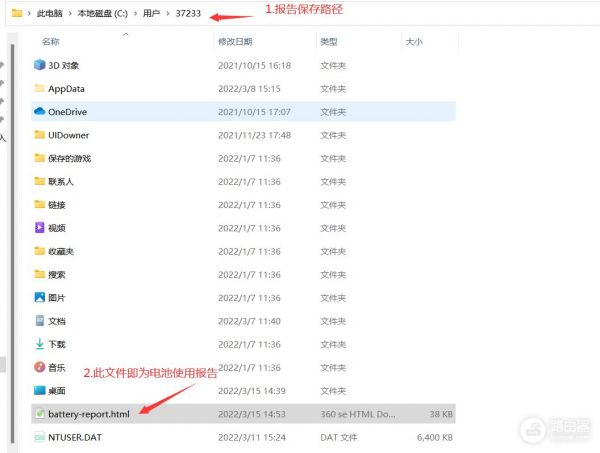Sort by 名称 column header
The height and width of the screenshot is (453, 600).
(51, 41)
